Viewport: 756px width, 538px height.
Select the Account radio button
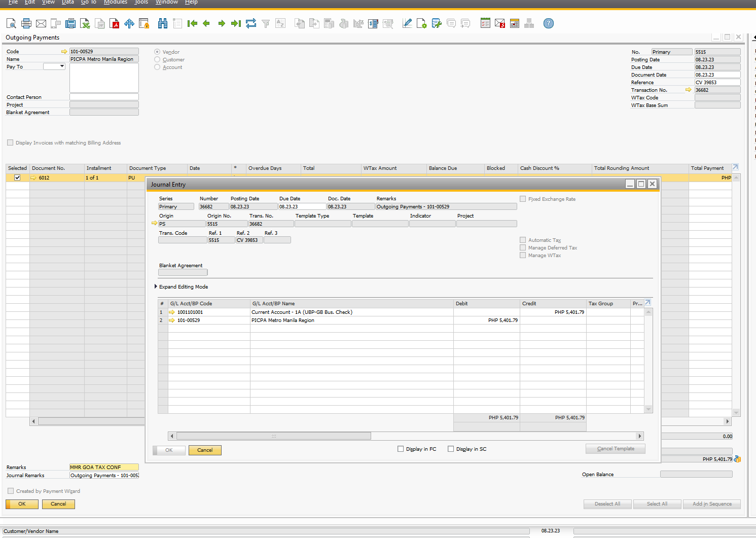(157, 67)
